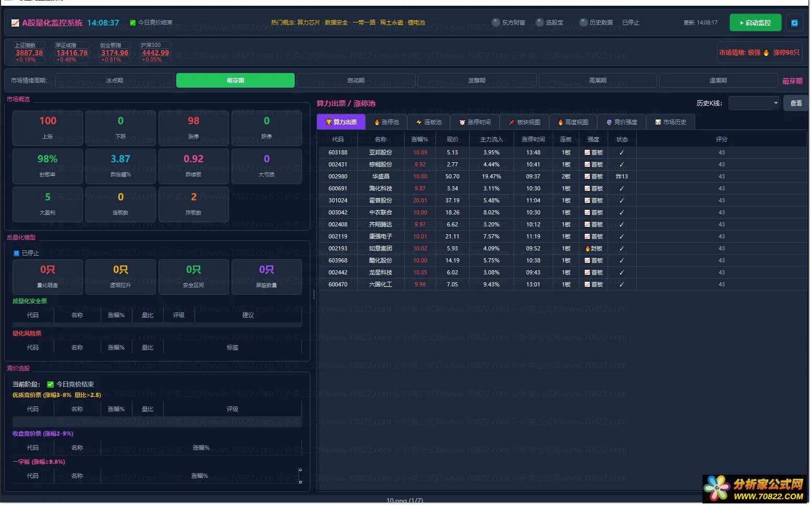Image resolution: width=812 pixels, height=505 pixels.
Task: Select the 冰点期 market cycle stage
Action: (114, 81)
